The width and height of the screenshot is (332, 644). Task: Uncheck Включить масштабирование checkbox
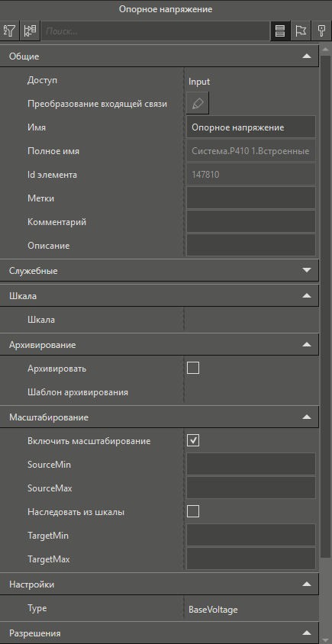pos(193,441)
